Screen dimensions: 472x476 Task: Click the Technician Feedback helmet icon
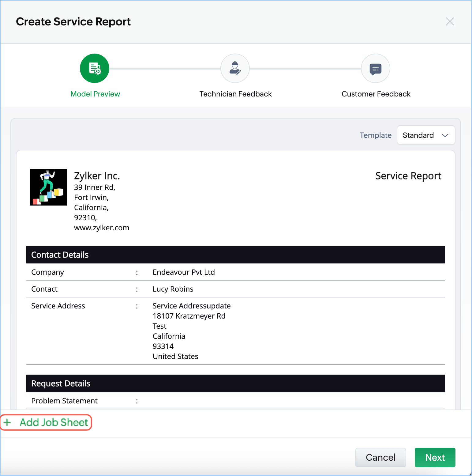pos(235,68)
